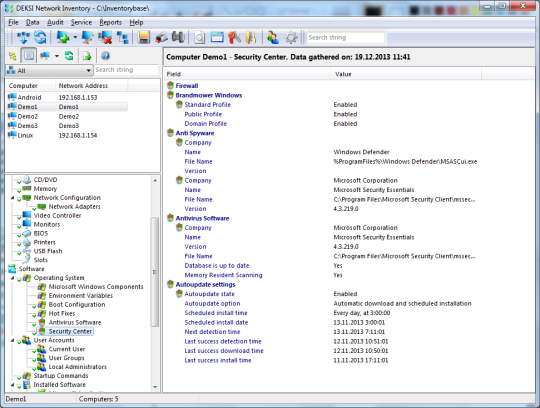Click the scanner device toolbar icon
540x408 pixels.
[x=161, y=37]
